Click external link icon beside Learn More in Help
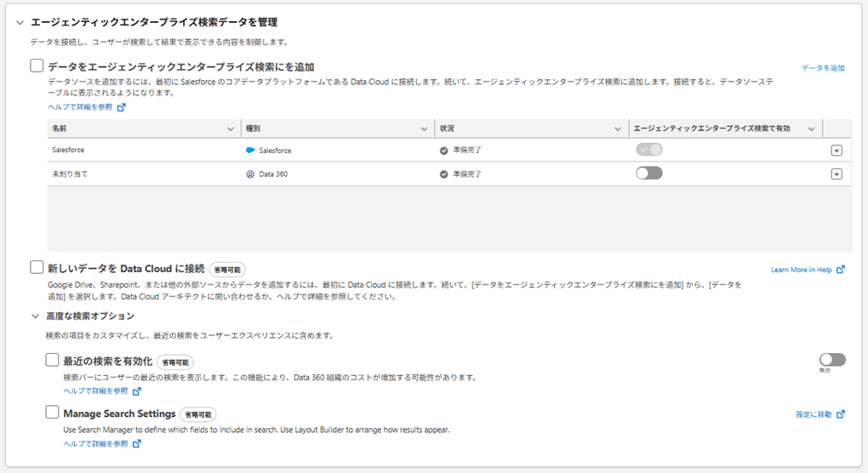The height and width of the screenshot is (473, 868). click(840, 270)
